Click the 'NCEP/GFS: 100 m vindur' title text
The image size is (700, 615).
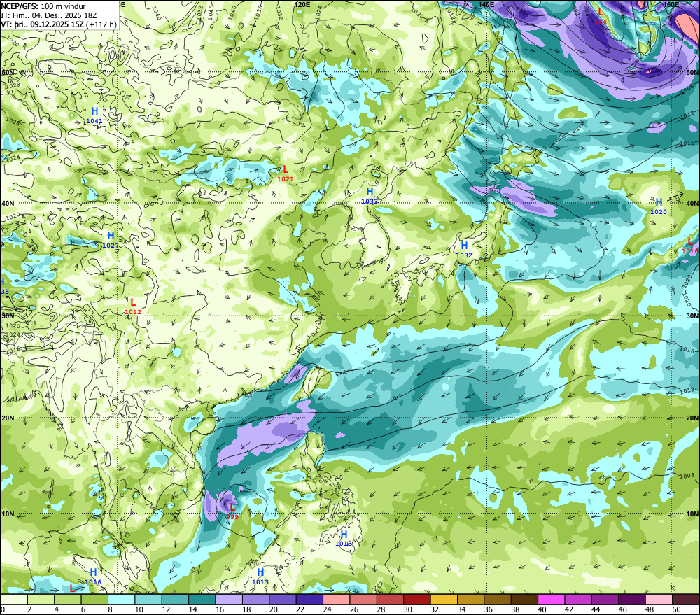[43, 6]
